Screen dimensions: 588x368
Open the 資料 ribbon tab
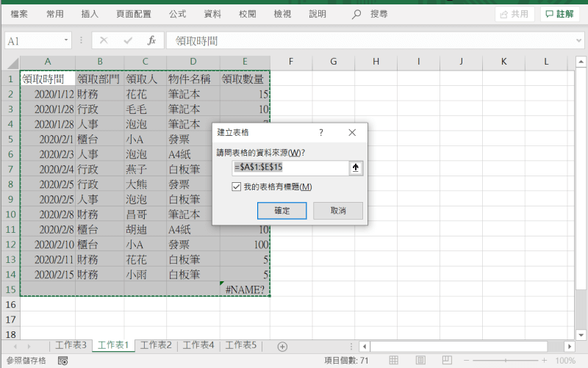(x=212, y=14)
